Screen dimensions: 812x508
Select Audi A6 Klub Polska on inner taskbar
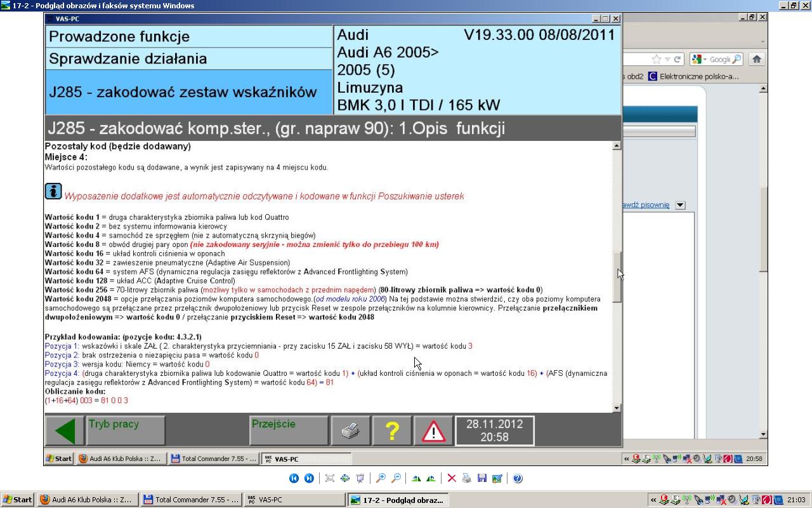coord(121,458)
